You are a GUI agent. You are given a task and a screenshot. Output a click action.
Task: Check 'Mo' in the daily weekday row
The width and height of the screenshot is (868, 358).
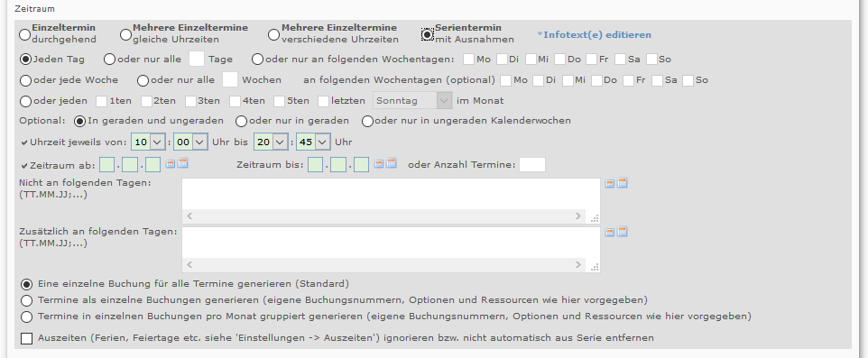[469, 60]
